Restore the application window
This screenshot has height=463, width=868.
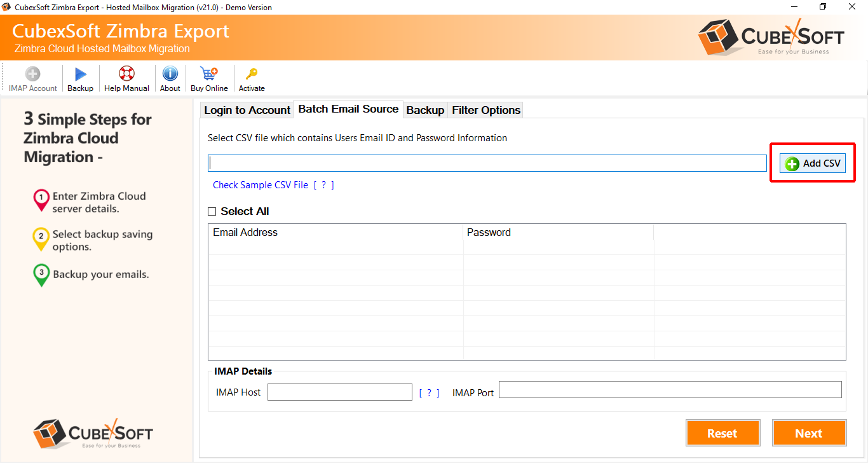coord(823,7)
